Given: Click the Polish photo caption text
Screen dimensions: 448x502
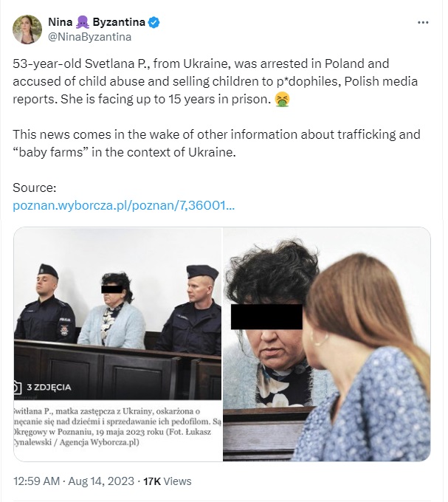Looking at the screenshot, I should (x=117, y=427).
